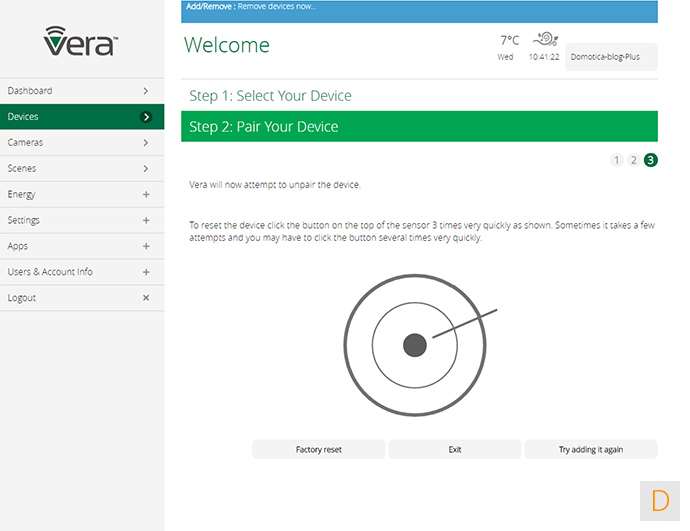Expand Users & Account Info section

point(146,272)
